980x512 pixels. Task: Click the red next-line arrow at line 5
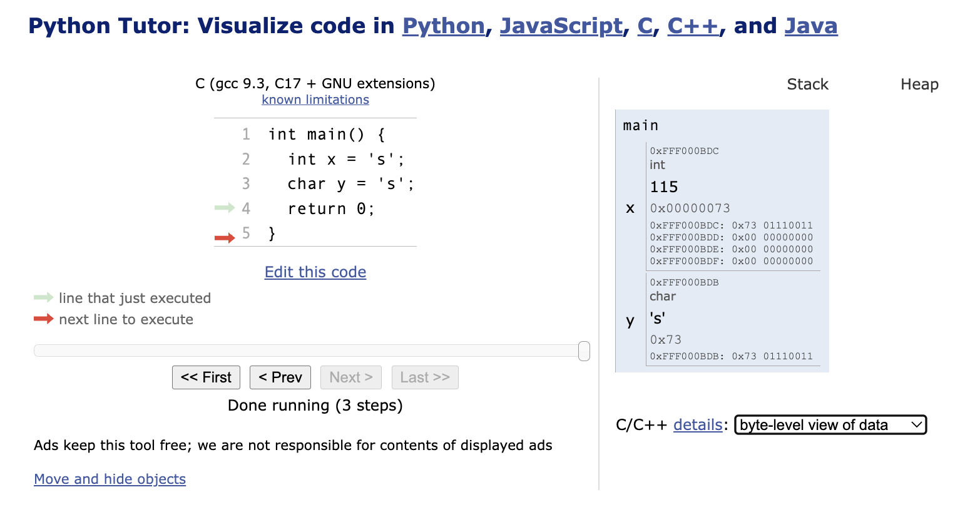224,237
